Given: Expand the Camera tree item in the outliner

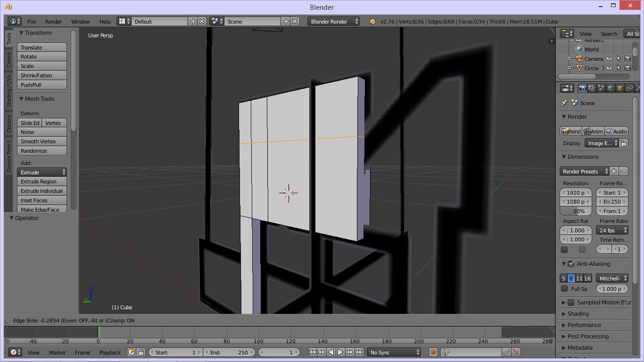Looking at the screenshot, I should (569, 59).
